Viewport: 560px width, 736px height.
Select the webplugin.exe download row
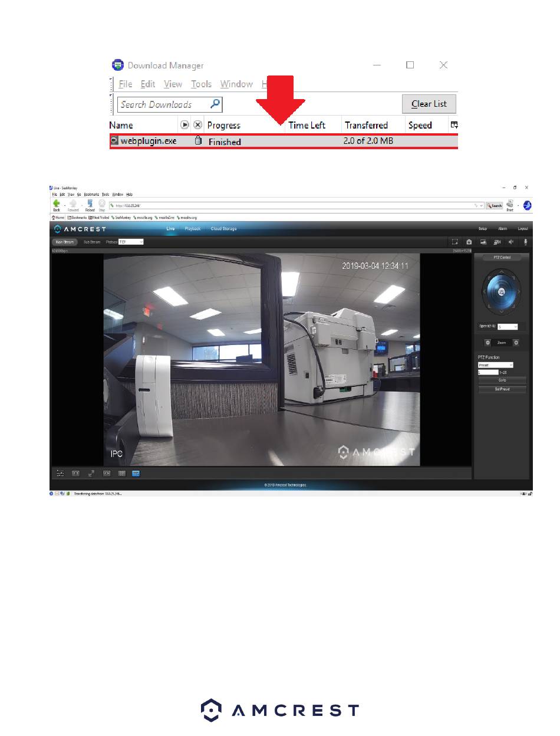(x=284, y=142)
